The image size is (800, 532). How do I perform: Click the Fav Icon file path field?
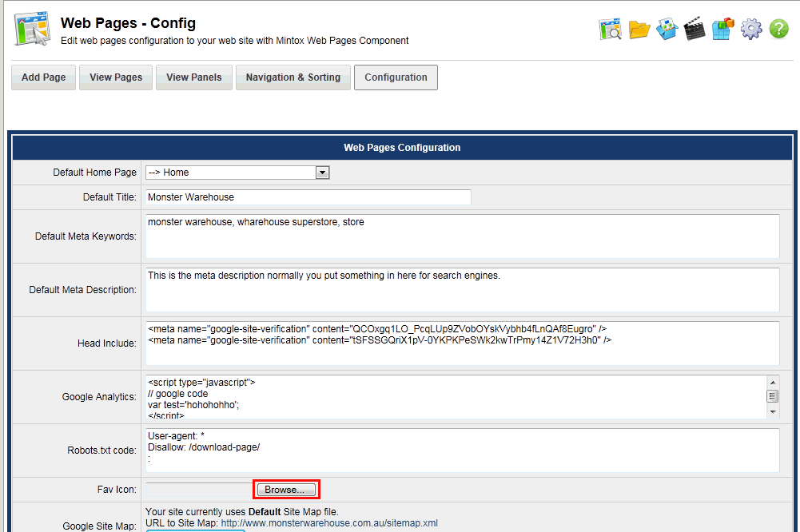200,490
